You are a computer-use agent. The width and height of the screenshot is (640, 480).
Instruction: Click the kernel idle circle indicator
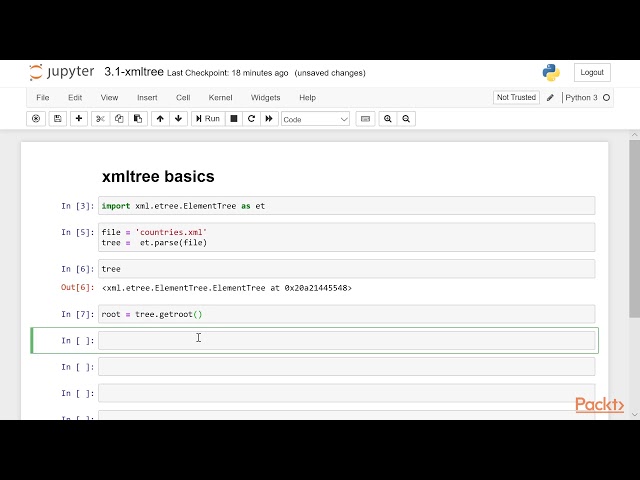(607, 98)
